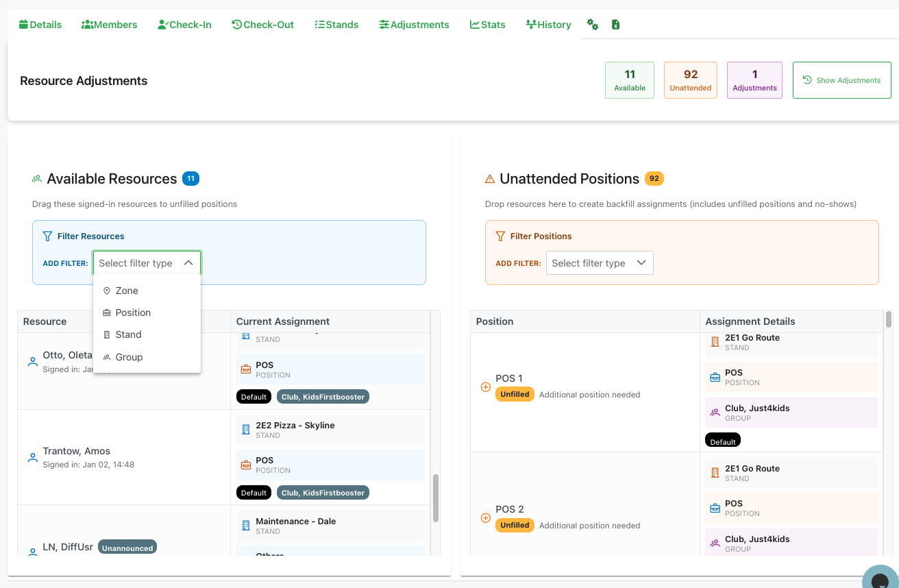This screenshot has height=588, width=899.
Task: Click the warning triangle by Unattended Positions
Action: click(490, 180)
